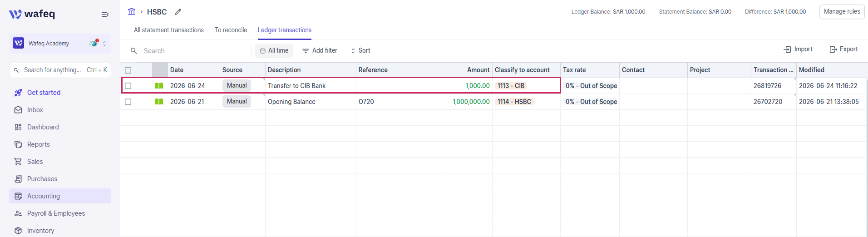The height and width of the screenshot is (237, 868).
Task: Click the Inbox envelope icon
Action: (18, 110)
